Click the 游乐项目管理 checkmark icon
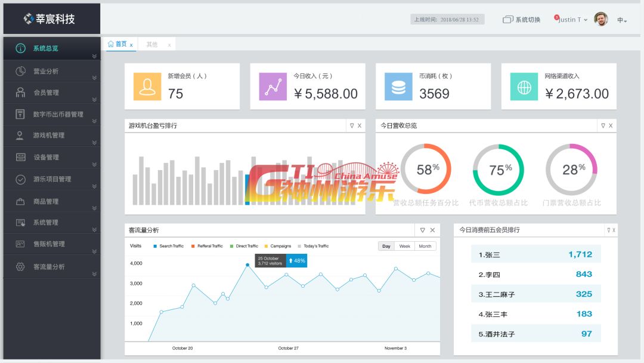The image size is (644, 363). point(20,179)
